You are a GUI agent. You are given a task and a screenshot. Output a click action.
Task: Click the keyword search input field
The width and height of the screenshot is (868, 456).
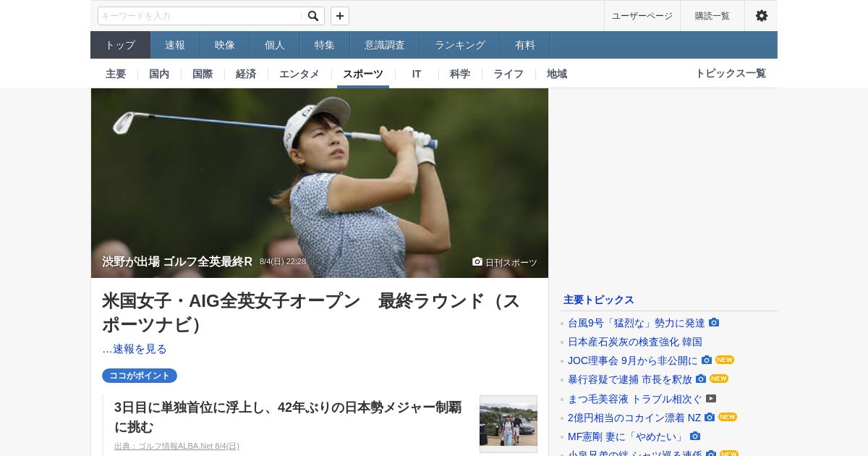200,16
